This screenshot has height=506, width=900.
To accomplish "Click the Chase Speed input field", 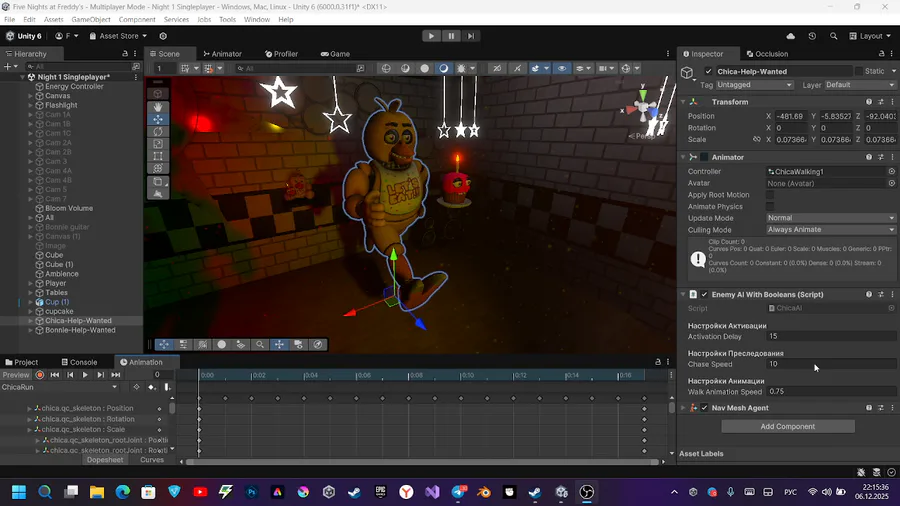I will point(830,364).
